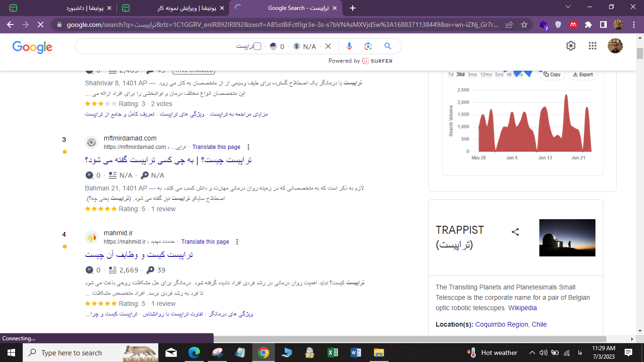
Task: Copy the search volume chart data
Action: [552, 74]
